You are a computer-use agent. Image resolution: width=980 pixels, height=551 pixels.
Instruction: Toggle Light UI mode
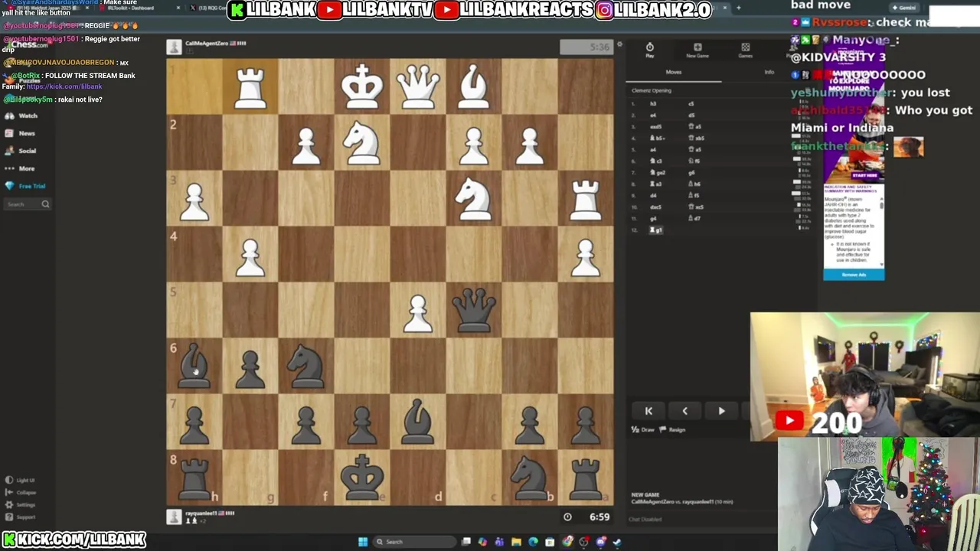click(x=21, y=481)
